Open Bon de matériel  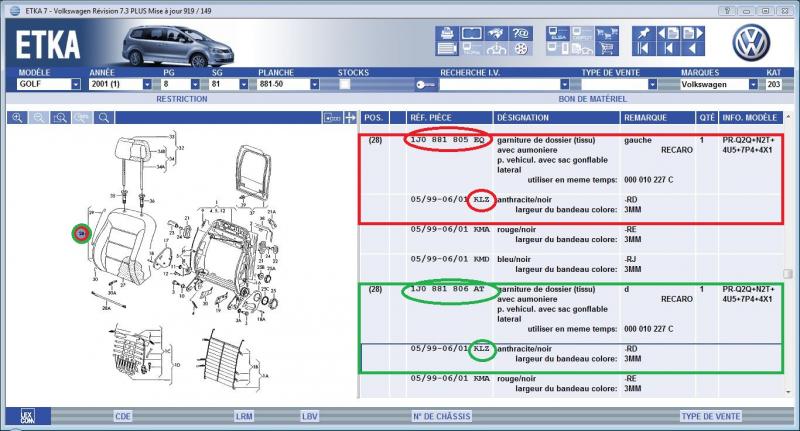pyautogui.click(x=592, y=99)
